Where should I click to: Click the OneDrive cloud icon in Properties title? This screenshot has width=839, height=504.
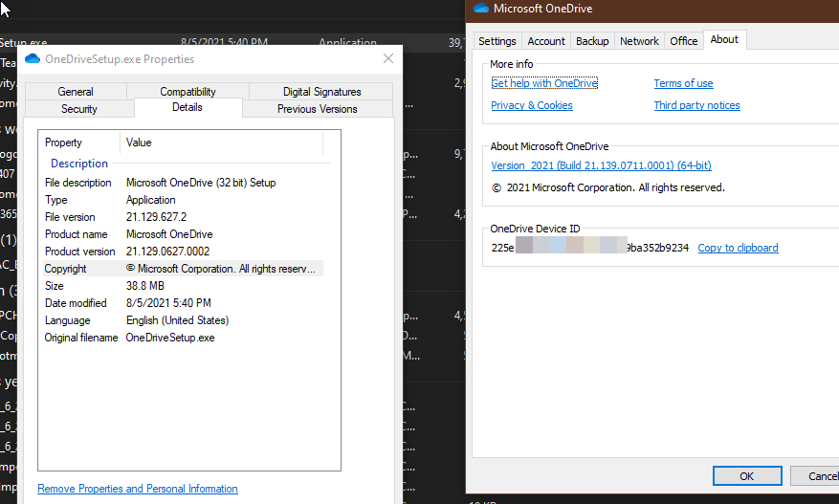(x=33, y=59)
